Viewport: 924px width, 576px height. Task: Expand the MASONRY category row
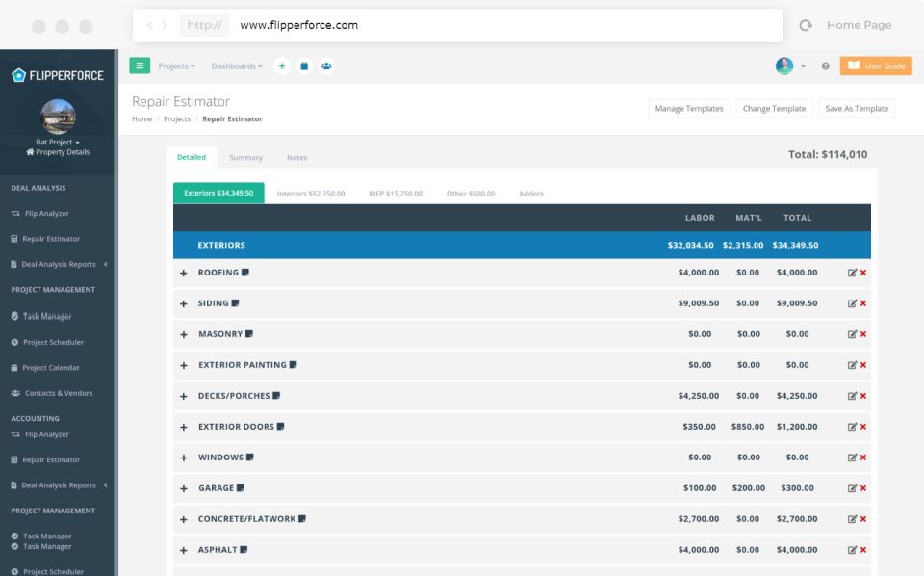183,334
